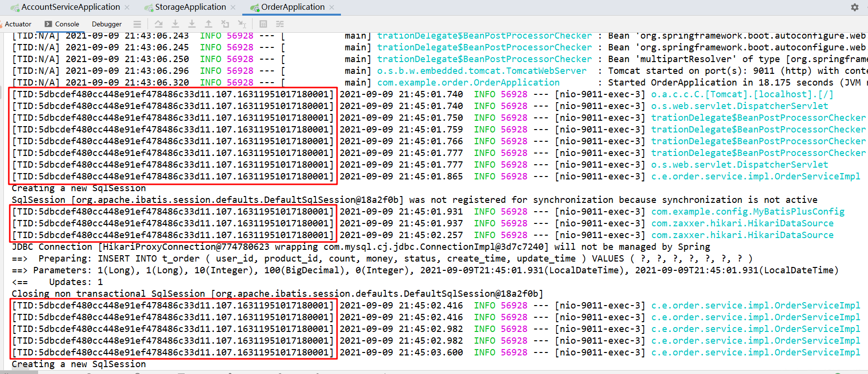Click the "Preparing: INSERT INTO t_order" line
This screenshot has width=868, height=374.
click(382, 259)
